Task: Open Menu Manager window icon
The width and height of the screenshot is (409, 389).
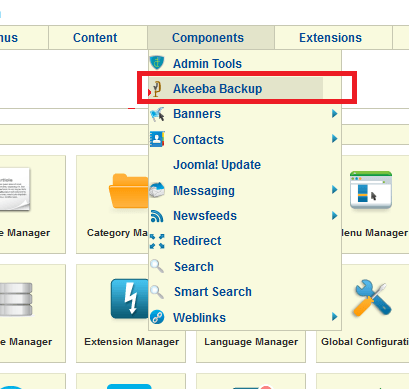Action: coord(371,190)
